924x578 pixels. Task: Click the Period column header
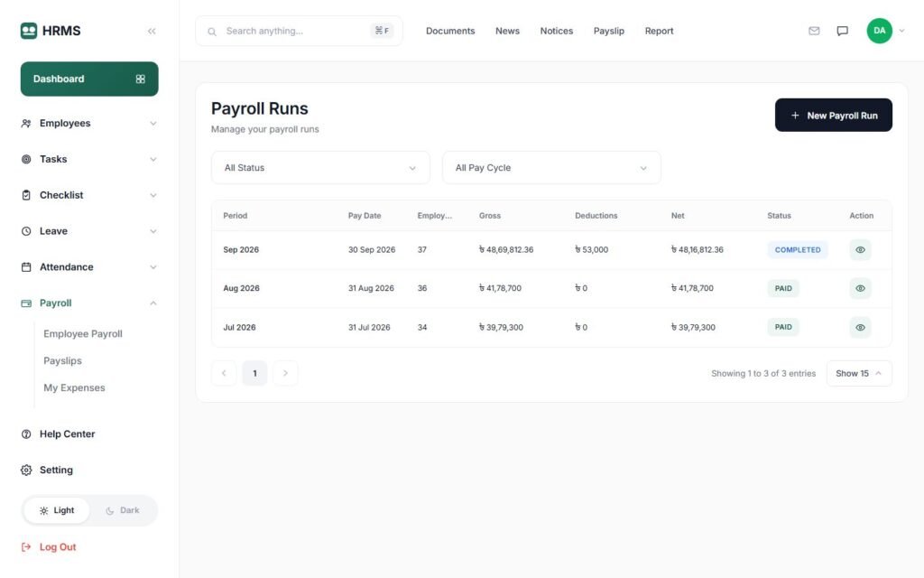236,216
